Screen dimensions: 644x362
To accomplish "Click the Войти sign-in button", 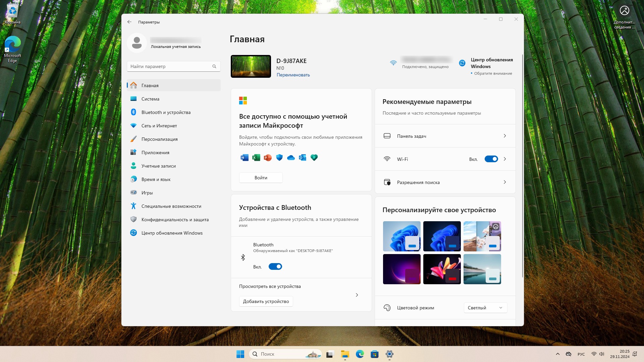I will tap(261, 178).
